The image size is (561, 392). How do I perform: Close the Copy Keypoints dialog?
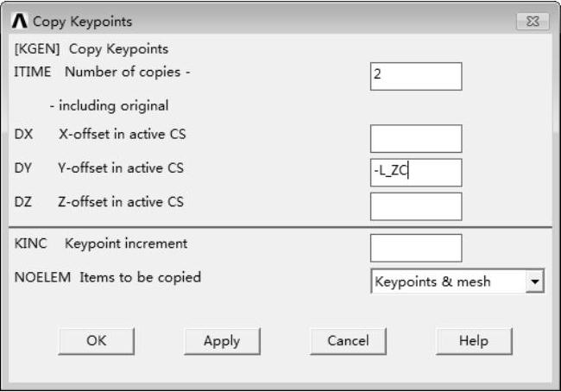coord(532,21)
